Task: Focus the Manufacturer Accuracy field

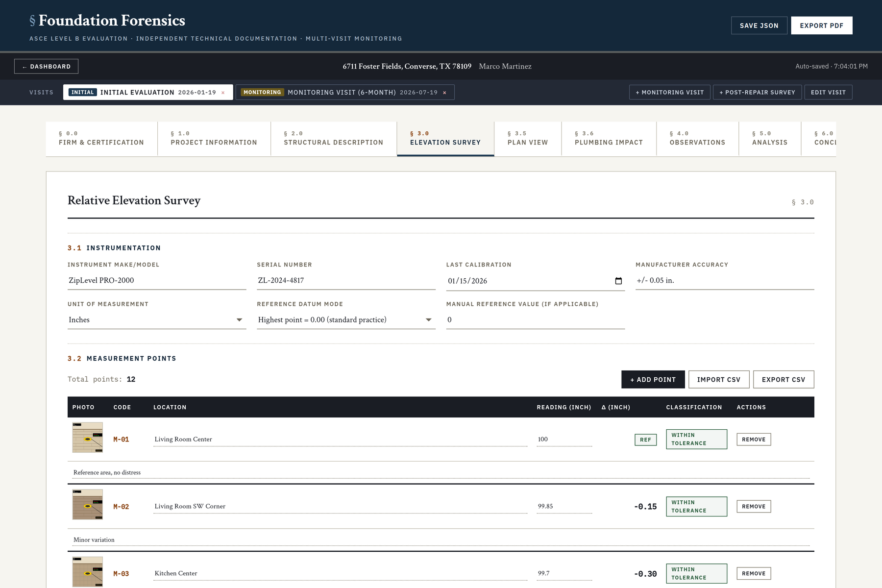Action: 725,281
